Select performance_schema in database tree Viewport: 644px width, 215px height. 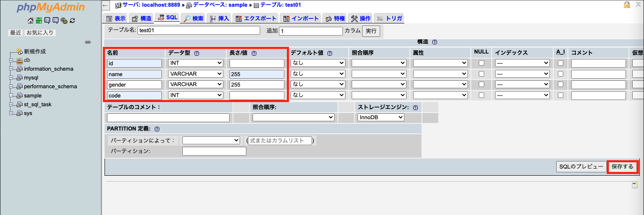50,87
